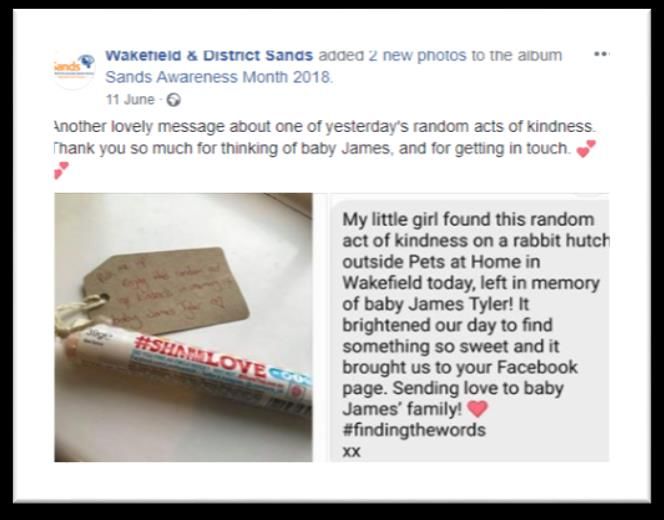Open Sands Awareness Month 2018 album link
The width and height of the screenshot is (664, 520).
[219, 77]
